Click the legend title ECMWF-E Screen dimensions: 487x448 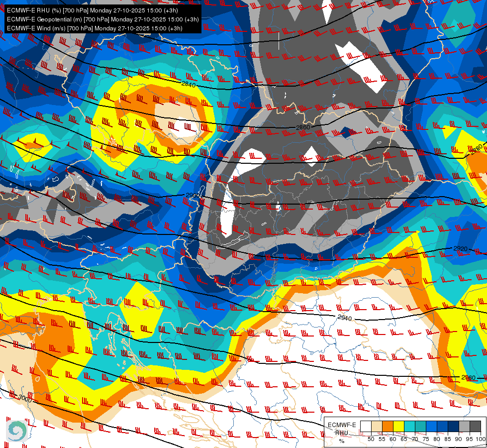[x=342, y=425]
